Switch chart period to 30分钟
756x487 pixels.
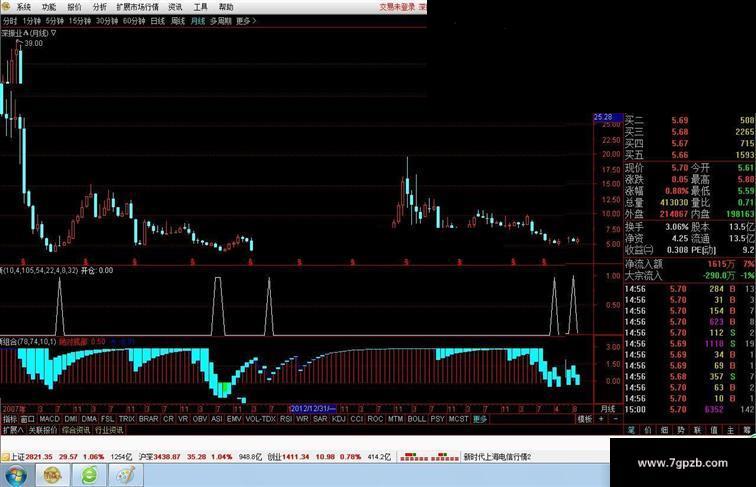[107, 21]
